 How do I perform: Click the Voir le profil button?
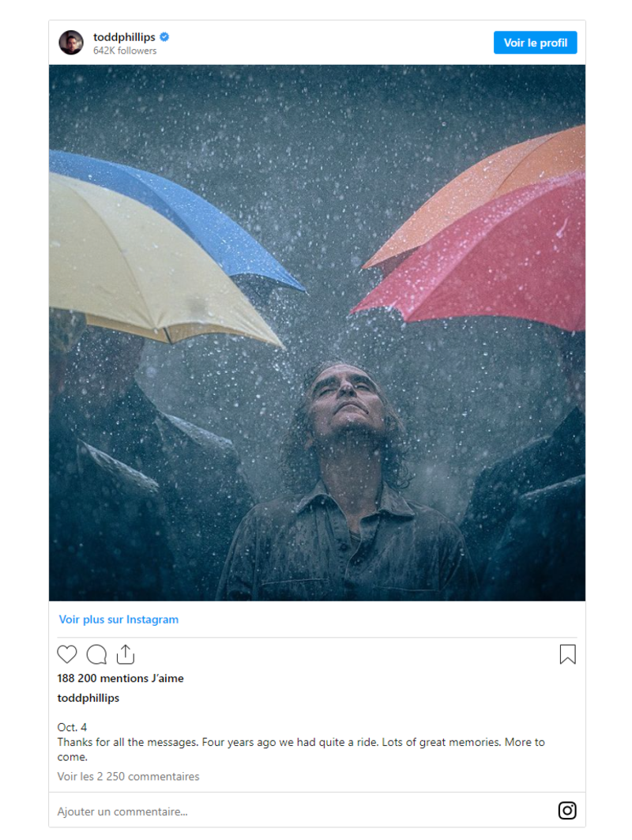[535, 43]
